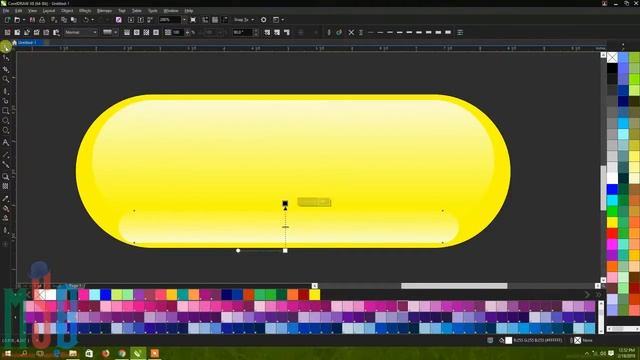Open the View menu

click(33, 11)
